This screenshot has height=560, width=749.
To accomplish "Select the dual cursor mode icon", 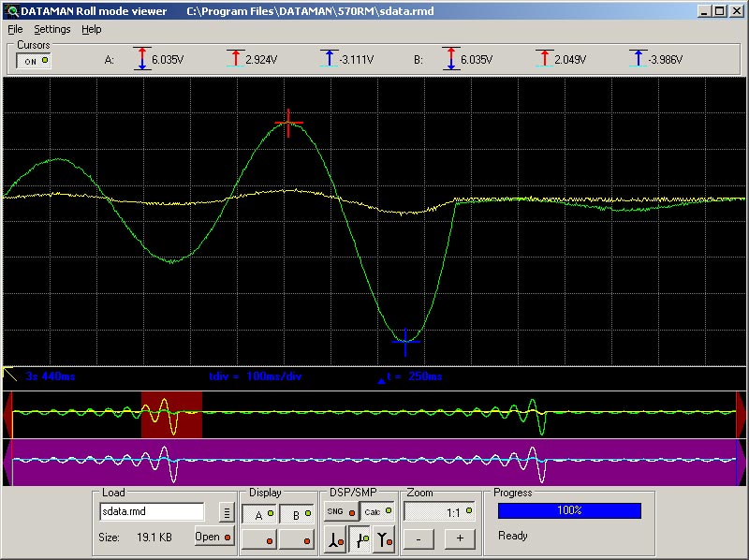I will pyautogui.click(x=358, y=538).
